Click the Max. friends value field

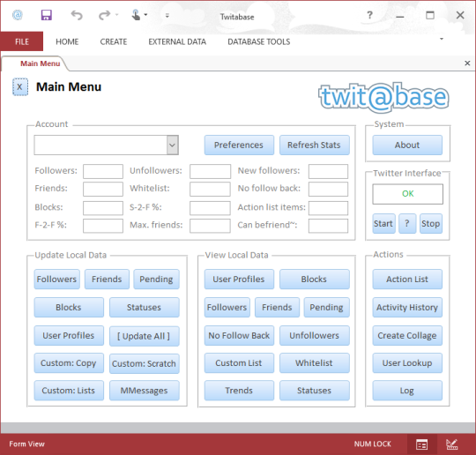(210, 226)
